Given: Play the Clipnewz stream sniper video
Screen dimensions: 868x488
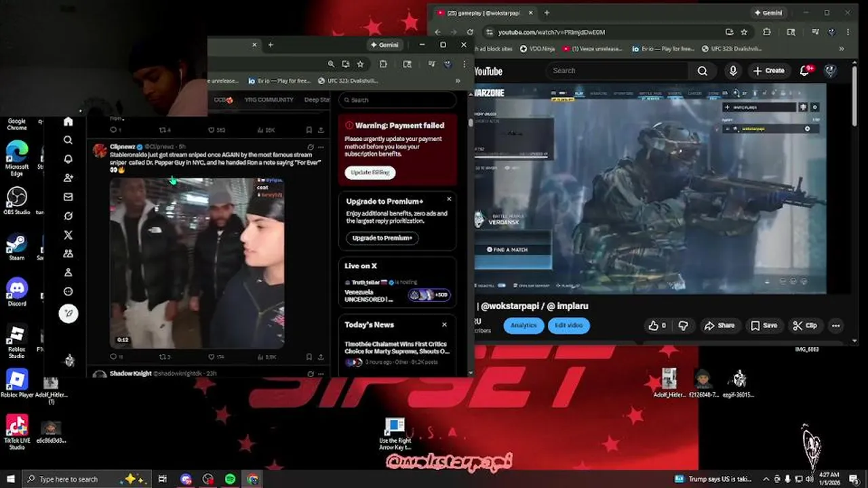Looking at the screenshot, I should pos(197,263).
